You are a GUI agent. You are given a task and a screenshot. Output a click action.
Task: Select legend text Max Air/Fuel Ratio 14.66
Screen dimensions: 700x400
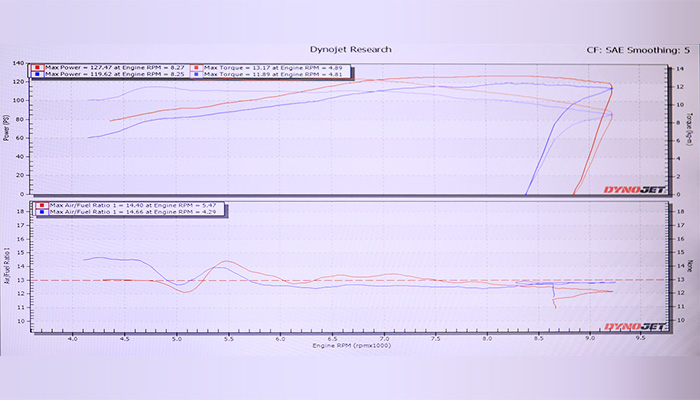120,213
